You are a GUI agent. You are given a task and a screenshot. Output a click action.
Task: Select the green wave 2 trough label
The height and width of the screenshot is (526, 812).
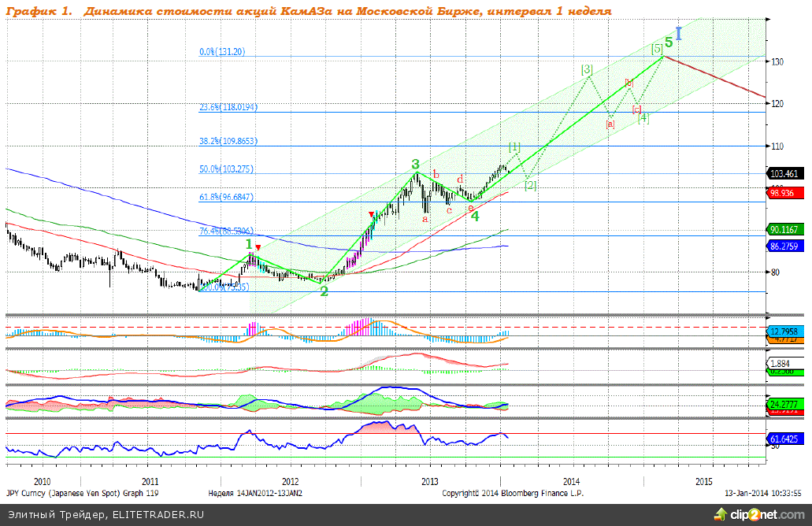(x=324, y=291)
